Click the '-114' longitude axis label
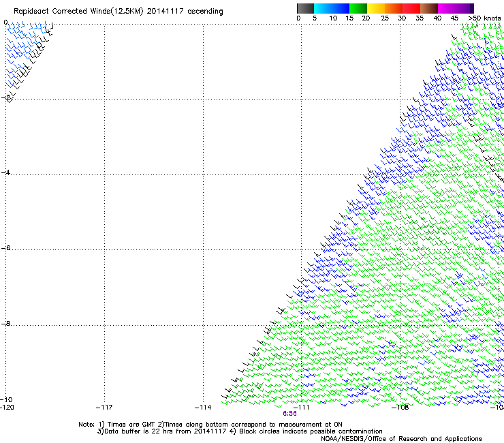Image resolution: width=504 pixels, height=443 pixels. point(203,408)
